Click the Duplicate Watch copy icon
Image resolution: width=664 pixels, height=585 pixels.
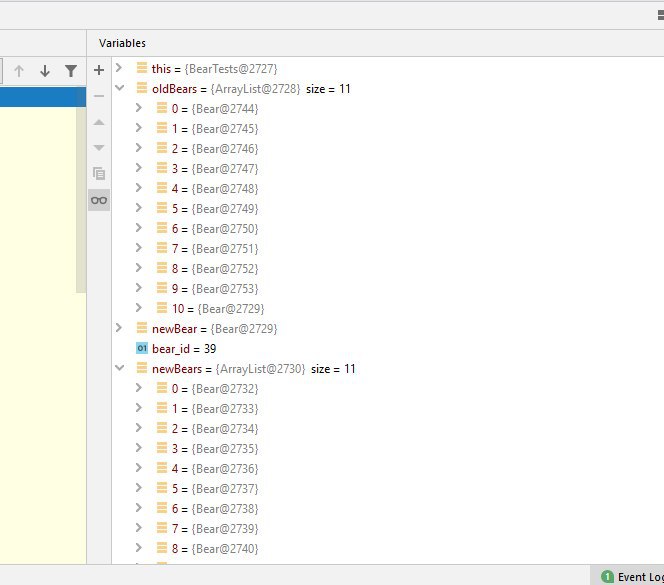tap(99, 173)
